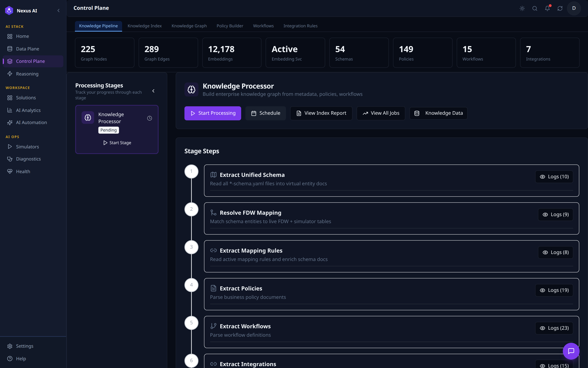The image size is (588, 368).
Task: Open Settings in the sidebar
Action: click(33, 346)
